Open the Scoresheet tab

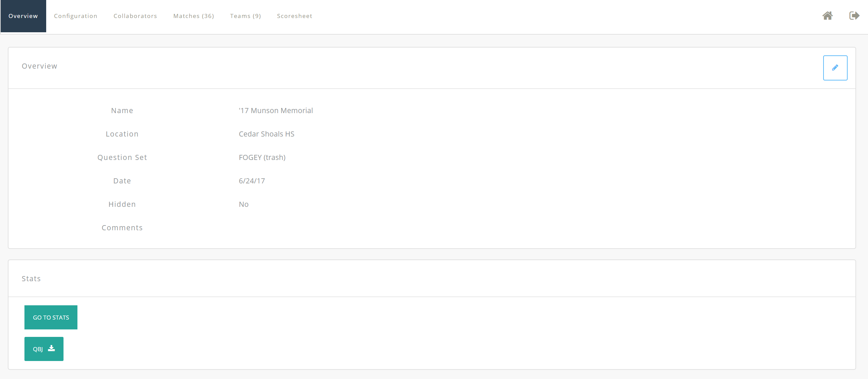coord(294,16)
